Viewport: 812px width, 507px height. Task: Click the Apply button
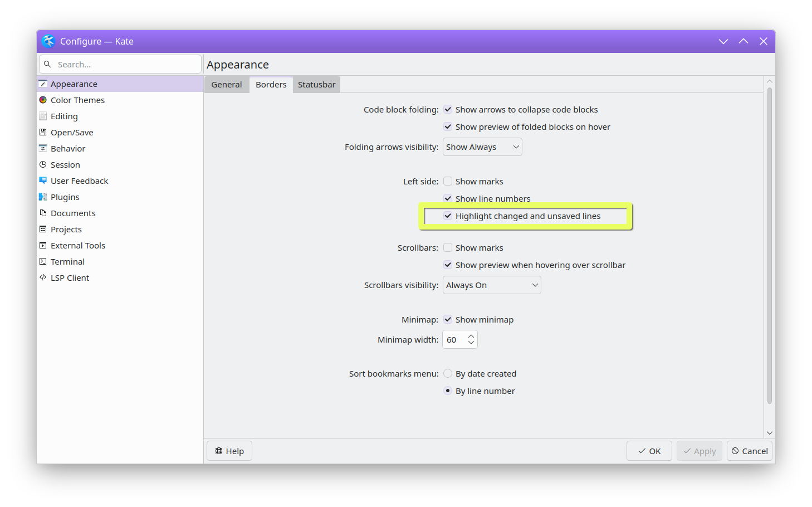(x=700, y=451)
